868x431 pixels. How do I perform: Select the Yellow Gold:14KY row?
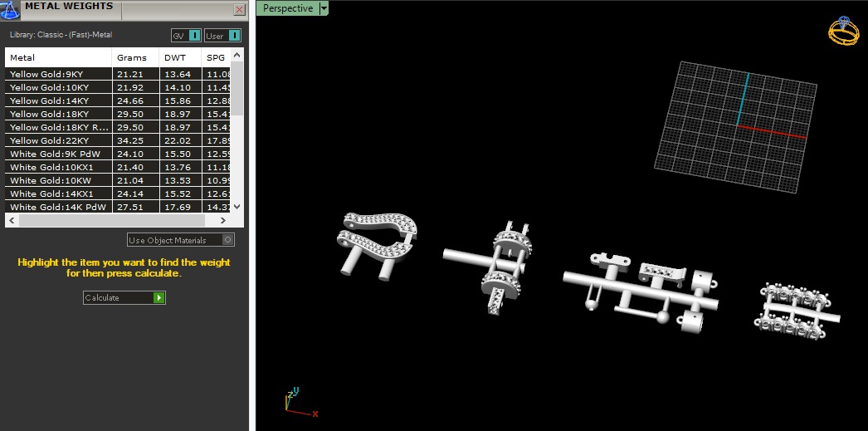[x=118, y=100]
